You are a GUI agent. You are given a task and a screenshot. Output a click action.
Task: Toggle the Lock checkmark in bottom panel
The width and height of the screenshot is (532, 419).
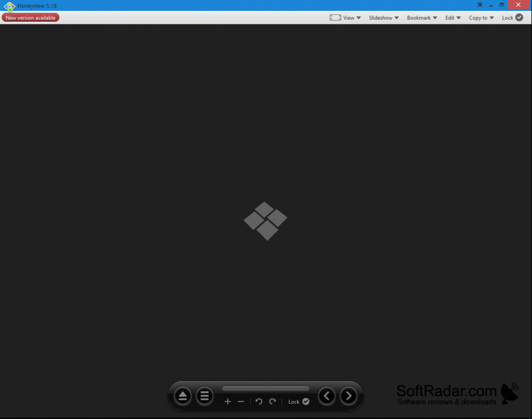306,402
